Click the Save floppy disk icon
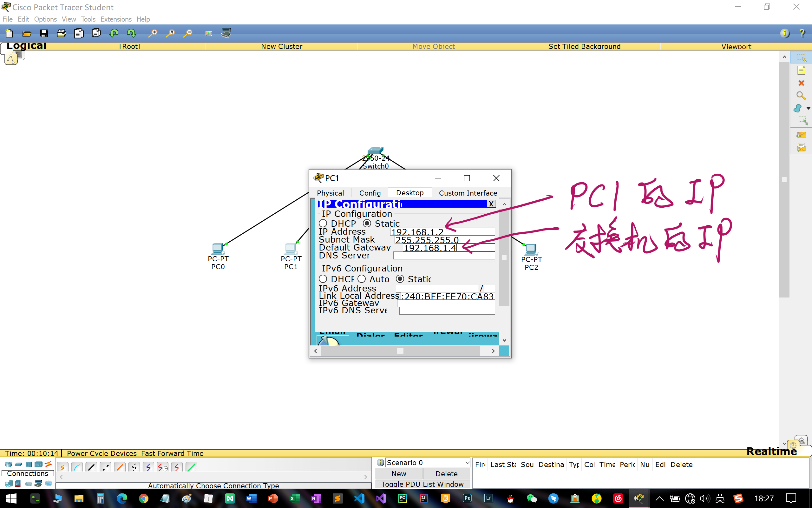This screenshot has height=508, width=812. tap(44, 33)
